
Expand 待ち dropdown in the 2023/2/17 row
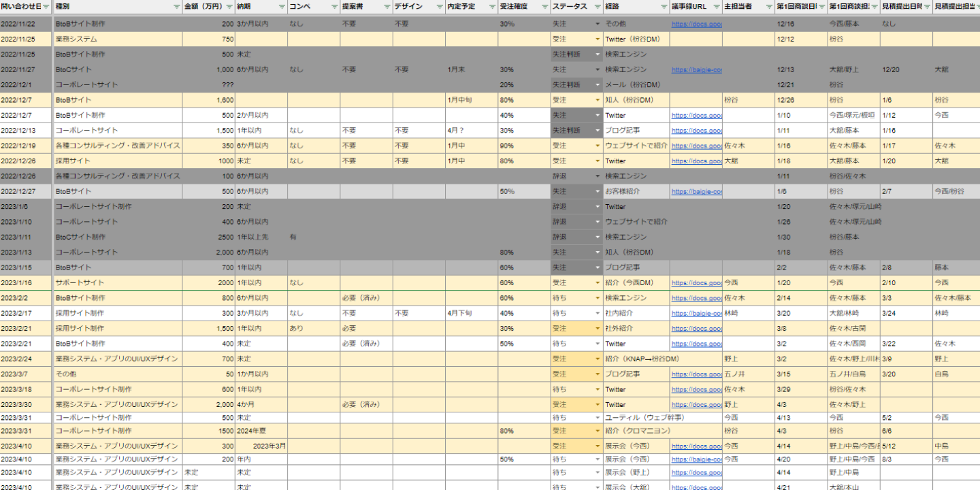[598, 313]
